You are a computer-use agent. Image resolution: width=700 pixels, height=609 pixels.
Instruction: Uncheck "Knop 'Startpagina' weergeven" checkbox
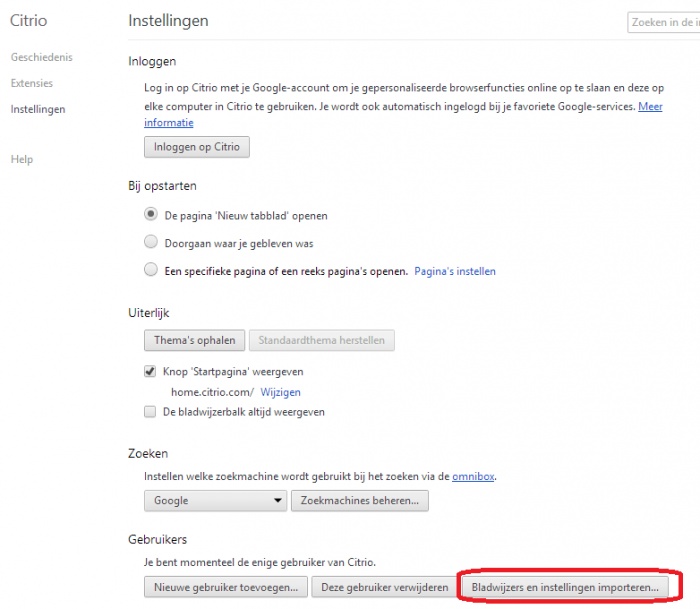(150, 371)
